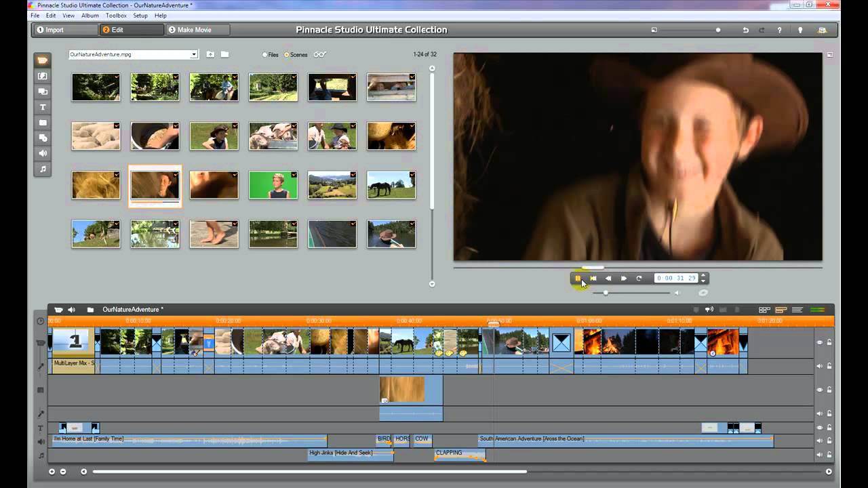
Task: Toggle loop playback button
Action: click(639, 278)
